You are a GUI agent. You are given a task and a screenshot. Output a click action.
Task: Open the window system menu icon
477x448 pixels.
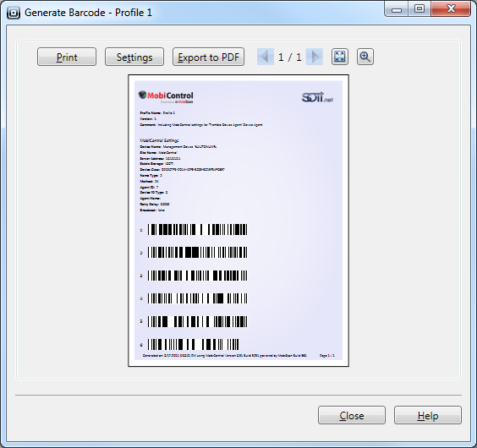pyautogui.click(x=14, y=13)
